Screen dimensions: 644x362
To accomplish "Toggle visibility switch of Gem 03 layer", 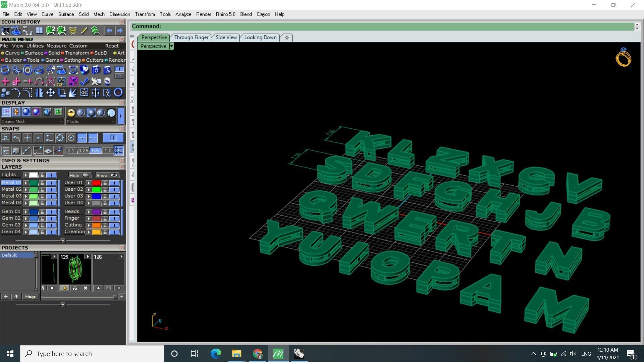I will [51, 225].
